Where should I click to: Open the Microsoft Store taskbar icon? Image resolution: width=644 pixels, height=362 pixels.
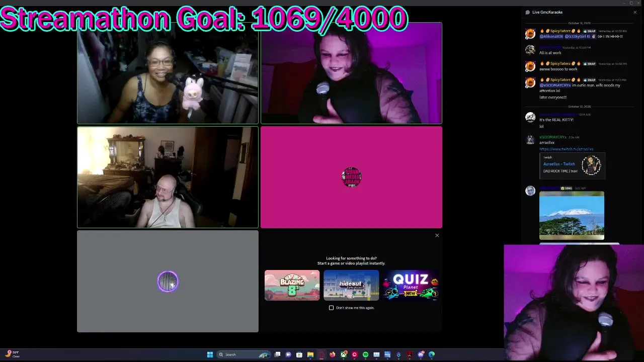(299, 354)
